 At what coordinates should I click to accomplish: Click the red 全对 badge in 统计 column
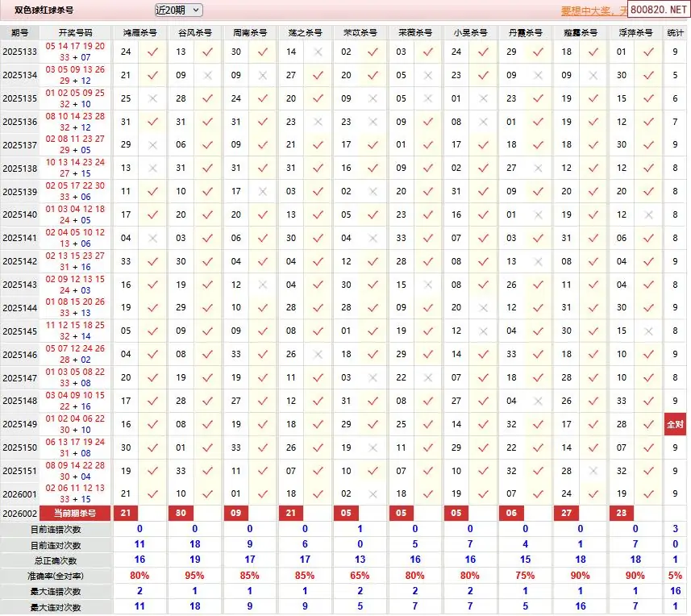pyautogui.click(x=675, y=424)
